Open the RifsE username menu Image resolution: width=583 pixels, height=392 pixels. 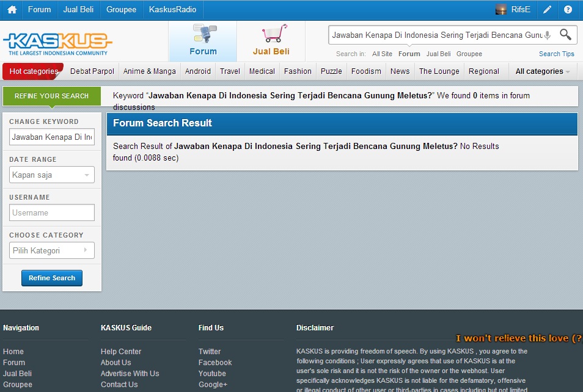521,9
